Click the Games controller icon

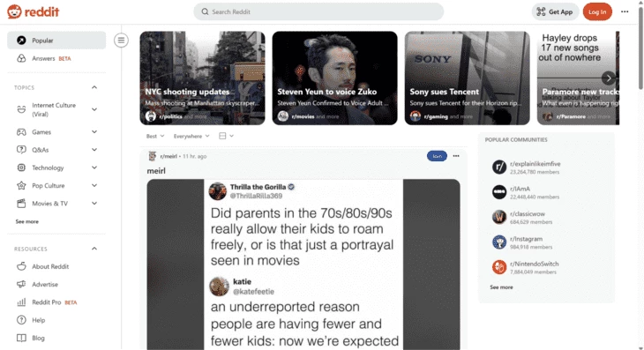(x=21, y=132)
